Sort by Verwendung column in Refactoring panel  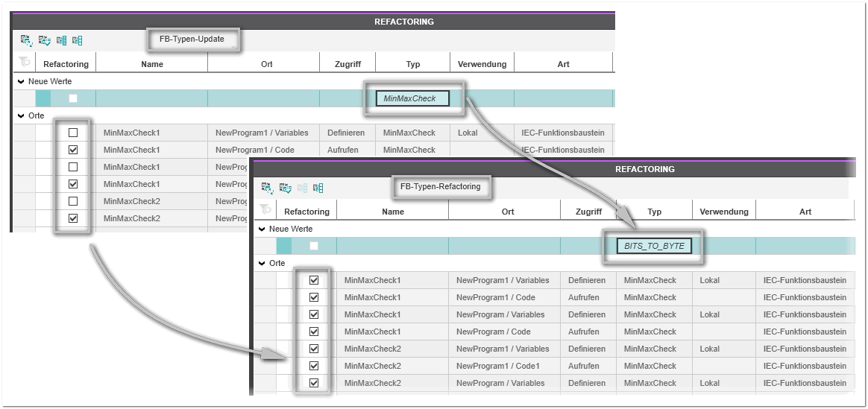(723, 212)
